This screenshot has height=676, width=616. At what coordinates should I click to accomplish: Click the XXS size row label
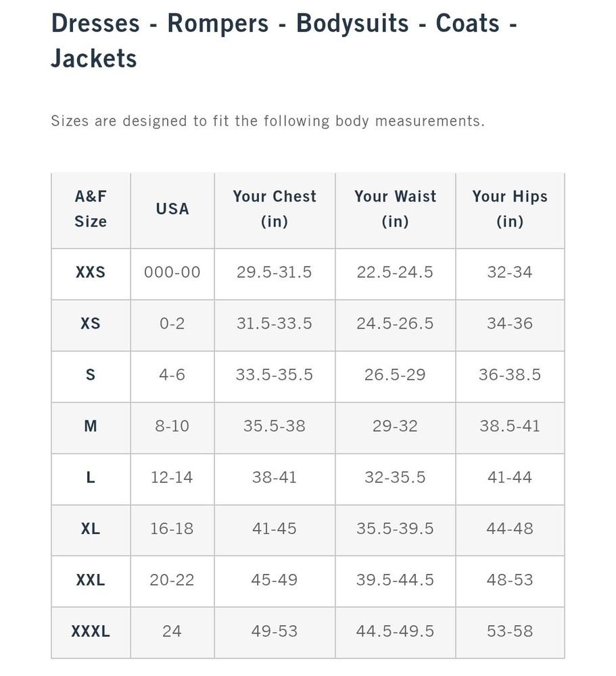(x=91, y=272)
